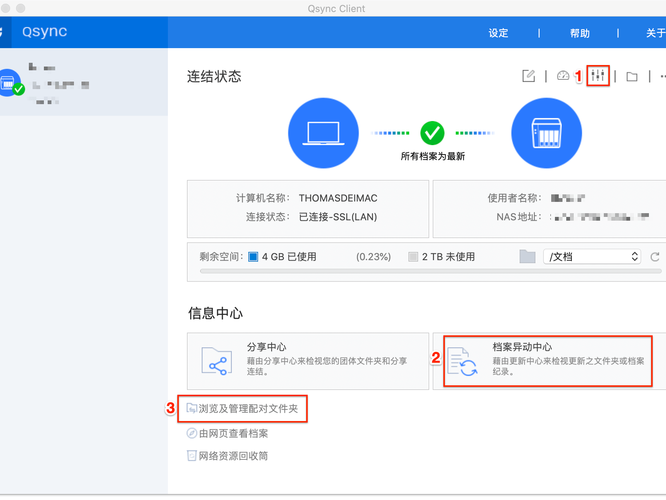Click the Qsync logo title
The height and width of the screenshot is (500, 666).
(45, 32)
